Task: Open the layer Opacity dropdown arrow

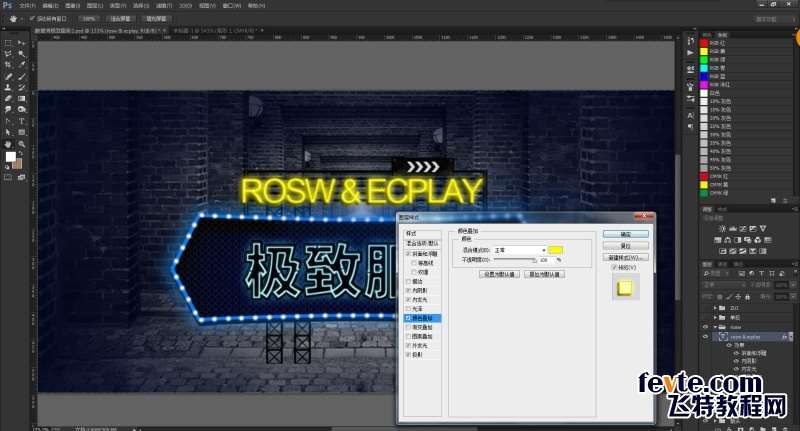Action: click(793, 285)
